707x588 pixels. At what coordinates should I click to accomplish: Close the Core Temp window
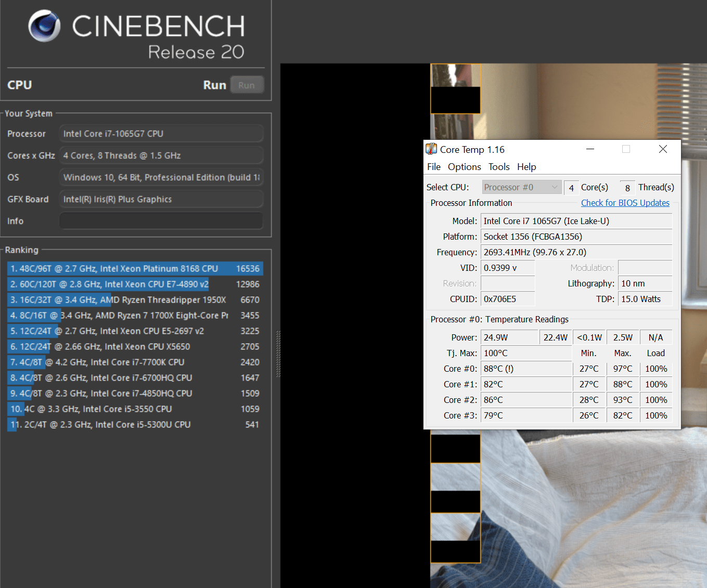[x=663, y=149]
